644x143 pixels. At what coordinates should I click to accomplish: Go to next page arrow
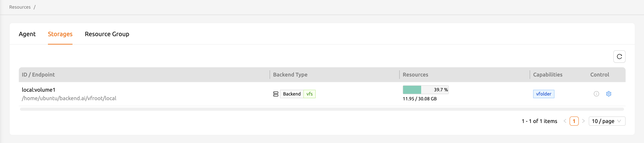click(583, 121)
